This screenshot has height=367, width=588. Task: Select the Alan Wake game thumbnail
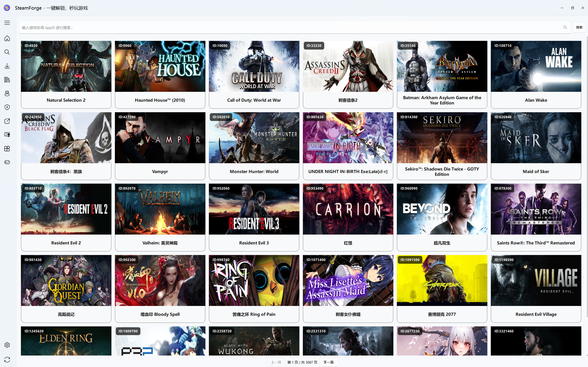pyautogui.click(x=536, y=66)
